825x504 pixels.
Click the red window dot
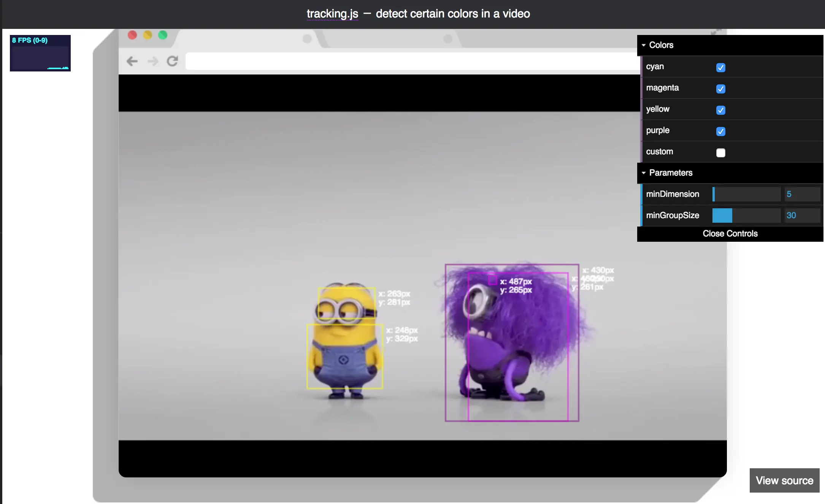[x=132, y=35]
